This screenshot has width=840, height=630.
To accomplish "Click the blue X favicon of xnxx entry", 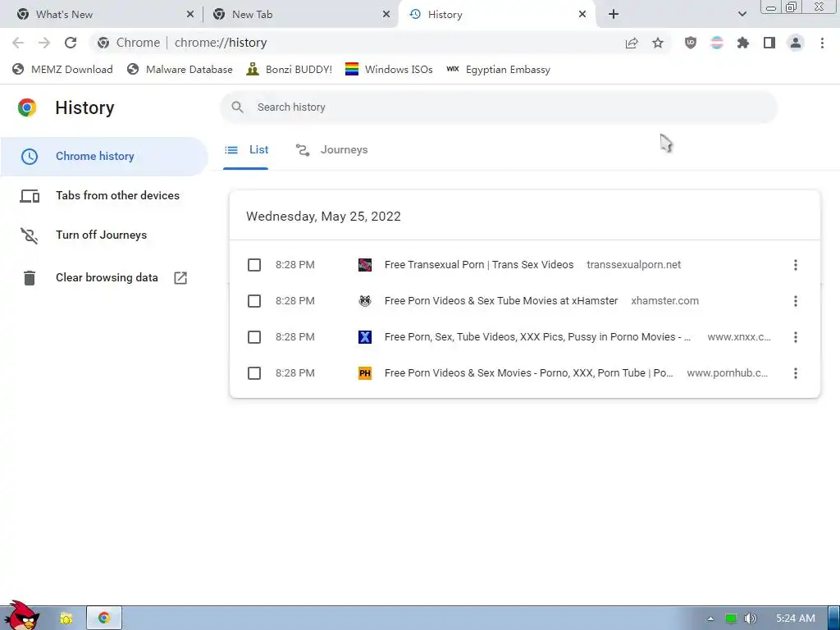I will click(x=365, y=337).
